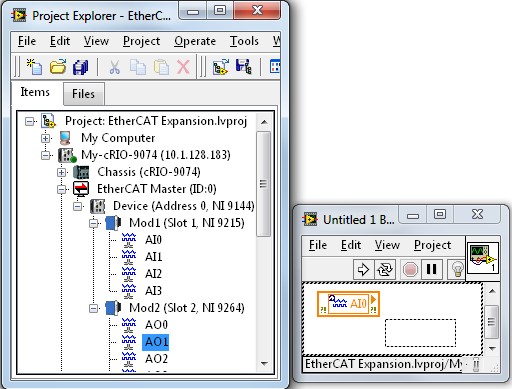This screenshot has height=389, width=512.
Task: Expand the Chassis (cRIO-9074) node
Action: coord(62,172)
